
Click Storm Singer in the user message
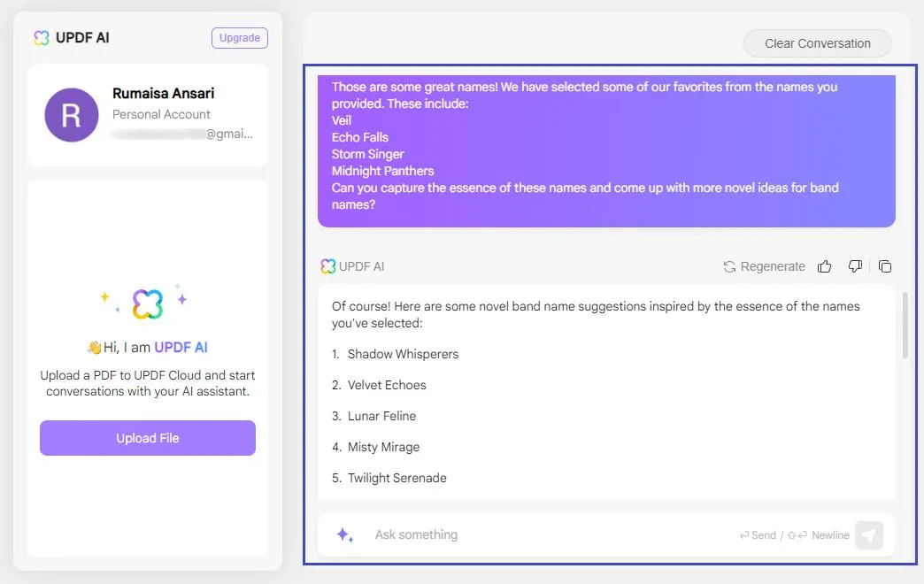click(367, 154)
